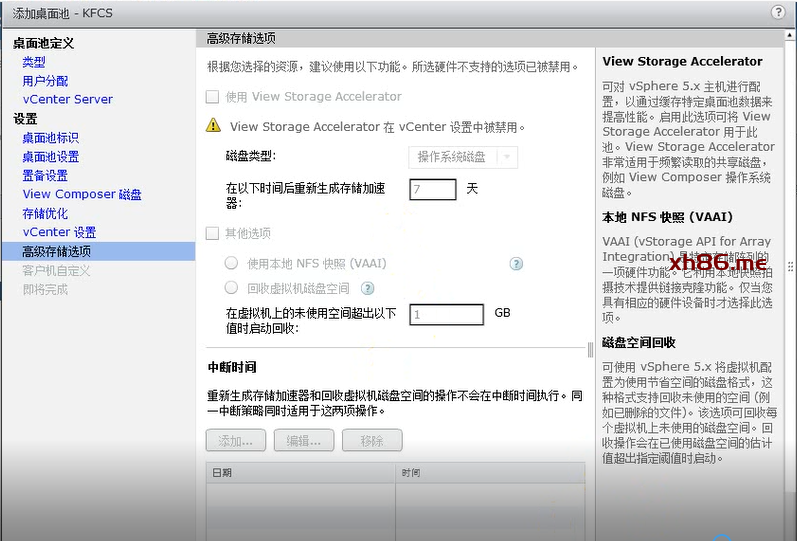
Task: Navigate to vCenter Server step
Action: click(67, 99)
